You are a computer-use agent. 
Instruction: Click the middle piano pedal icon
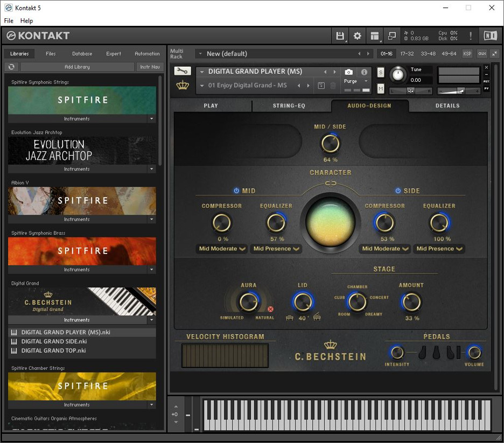click(436, 353)
